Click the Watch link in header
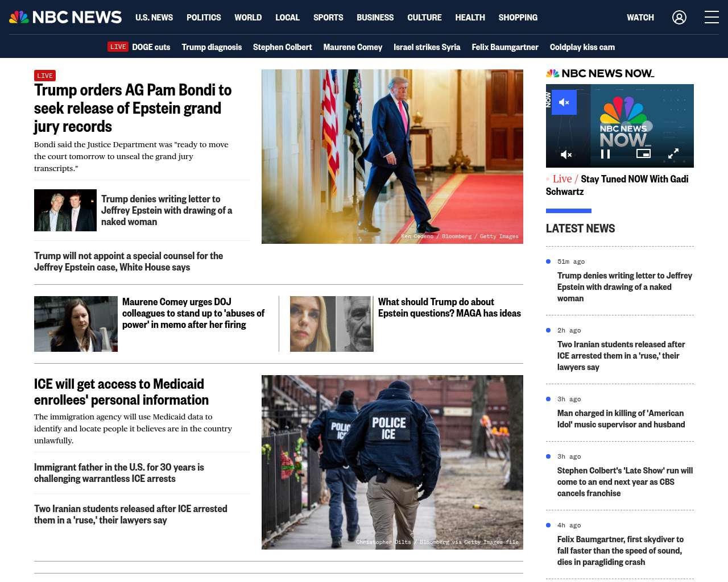The height and width of the screenshot is (582, 728). pyautogui.click(x=640, y=18)
